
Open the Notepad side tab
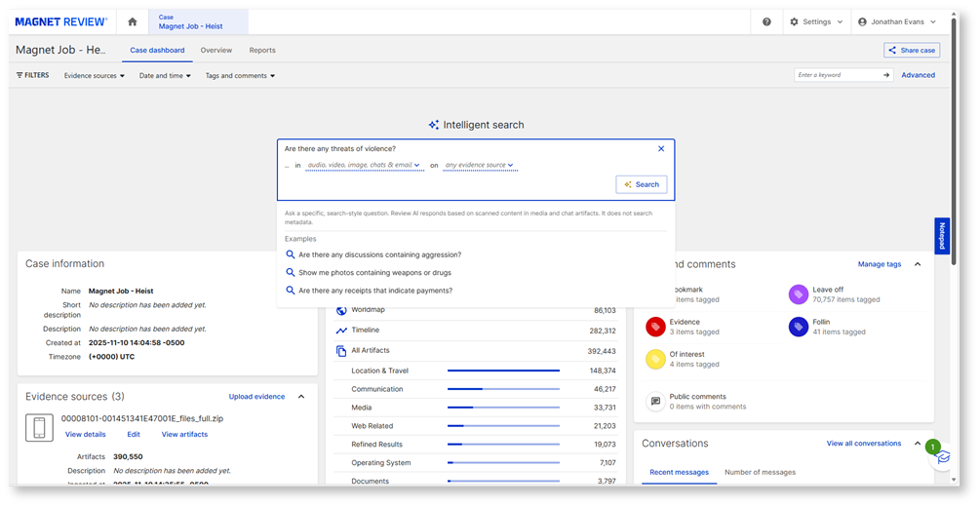point(942,236)
